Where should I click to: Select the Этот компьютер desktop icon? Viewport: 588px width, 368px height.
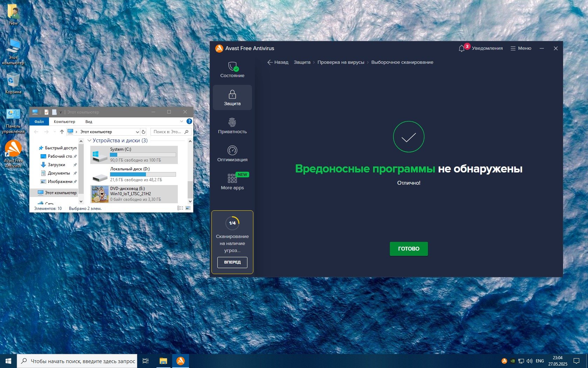point(13,52)
